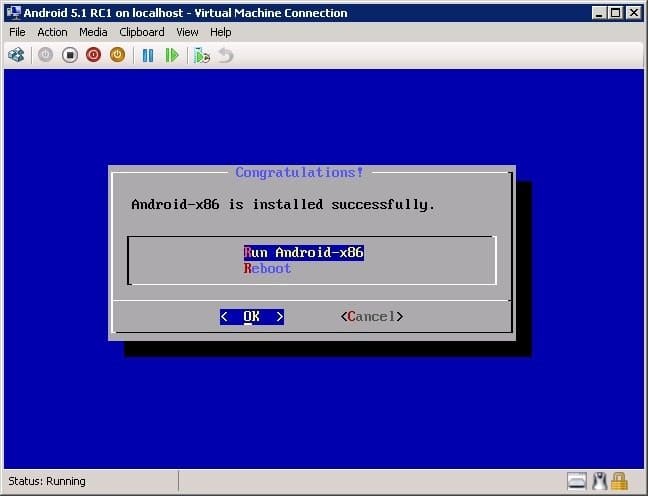
Task: Select the Reboot option
Action: click(x=267, y=269)
